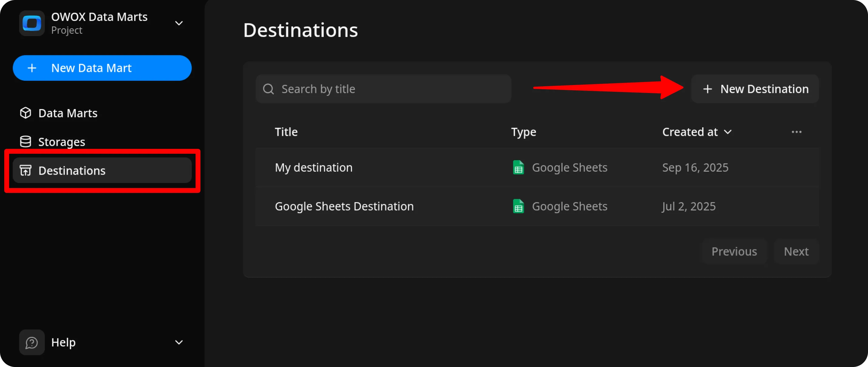Click the Storages database icon
868x367 pixels.
point(25,141)
